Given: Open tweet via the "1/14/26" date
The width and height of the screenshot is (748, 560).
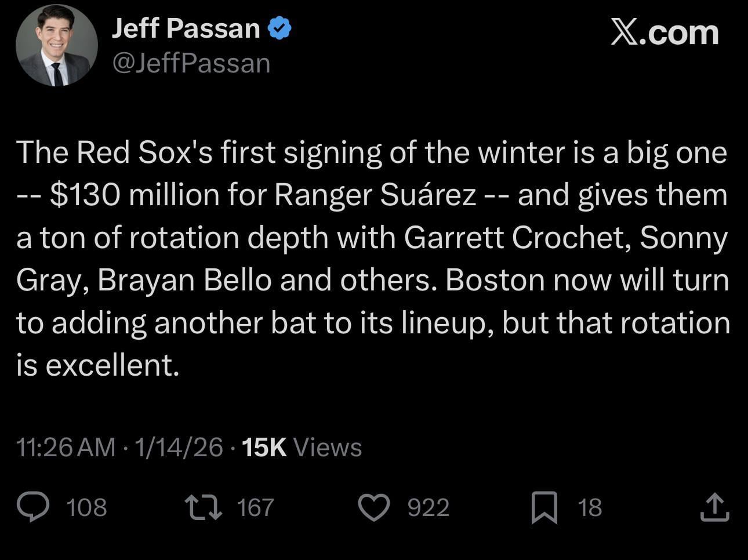Looking at the screenshot, I should pos(177,447).
